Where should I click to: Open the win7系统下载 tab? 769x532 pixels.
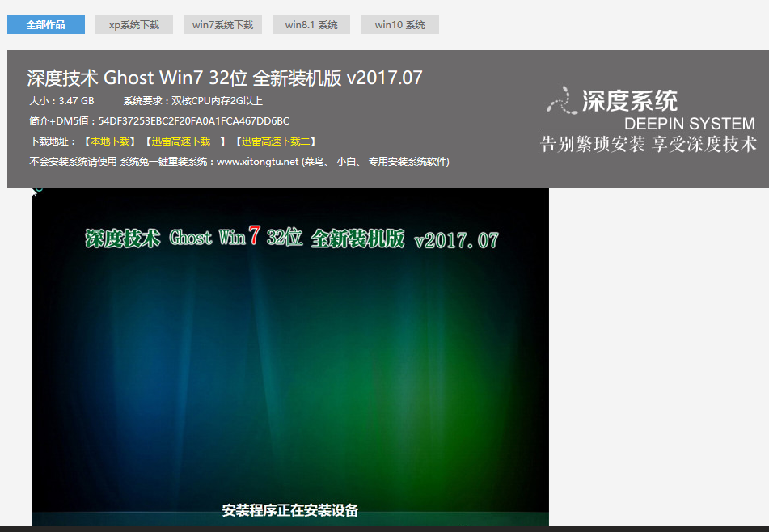(222, 24)
